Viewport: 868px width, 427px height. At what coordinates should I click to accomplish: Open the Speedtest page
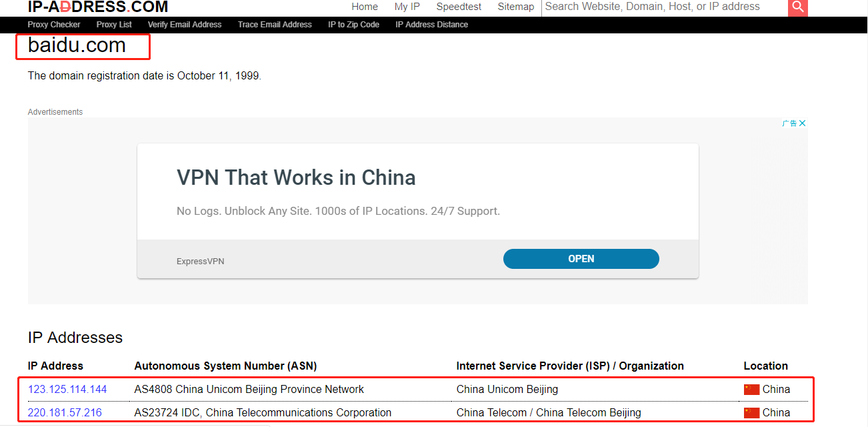point(459,7)
